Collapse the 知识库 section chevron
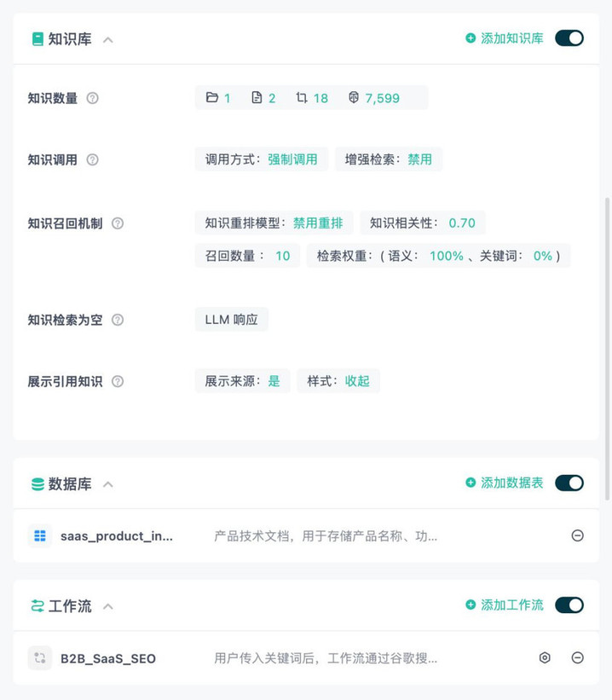 (108, 40)
